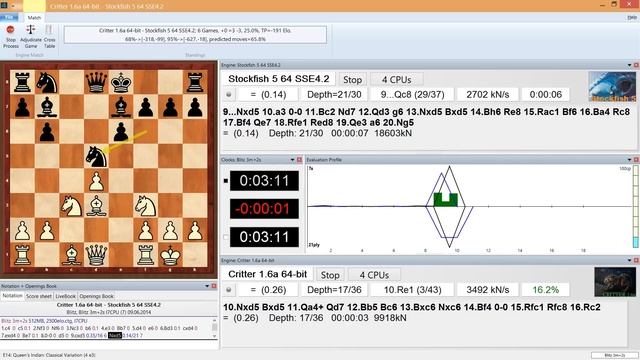Click the black knight on d5
This screenshot has width=640, height=360.
pos(96,156)
